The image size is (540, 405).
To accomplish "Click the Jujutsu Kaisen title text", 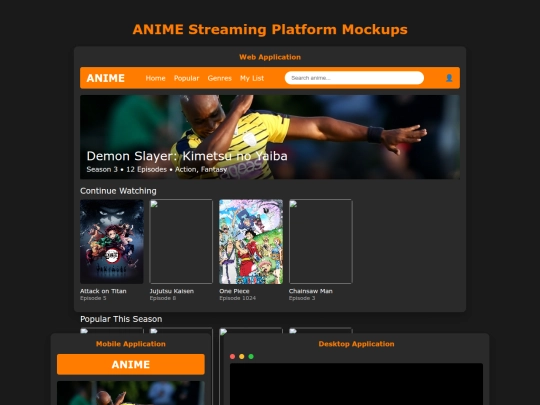I will pyautogui.click(x=172, y=291).
